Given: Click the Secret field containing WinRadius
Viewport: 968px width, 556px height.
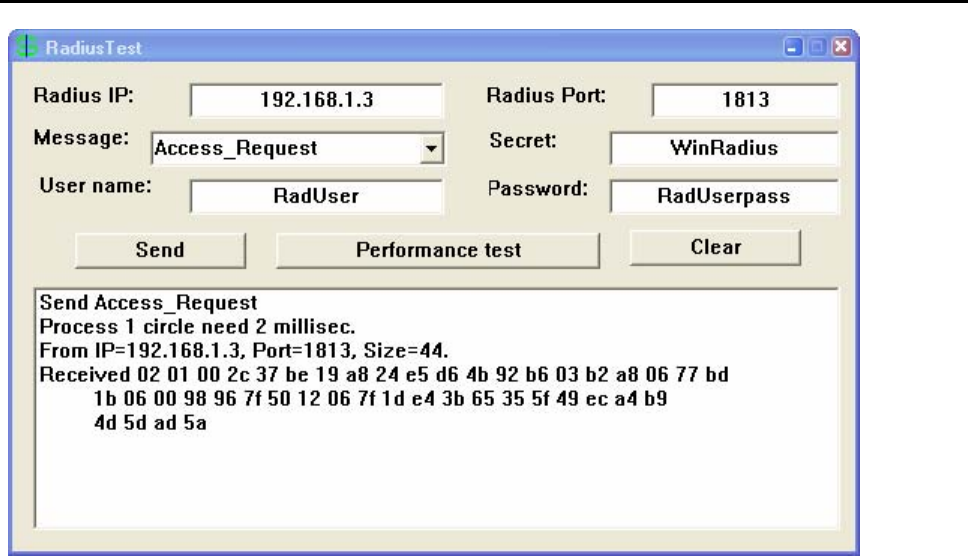Looking at the screenshot, I should pos(724,148).
